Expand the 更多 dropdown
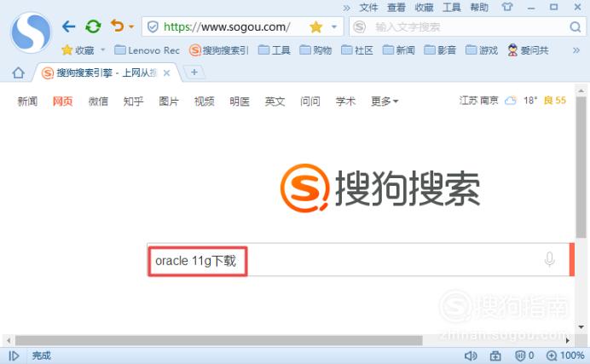Screen dimensions: 590x364 point(385,101)
